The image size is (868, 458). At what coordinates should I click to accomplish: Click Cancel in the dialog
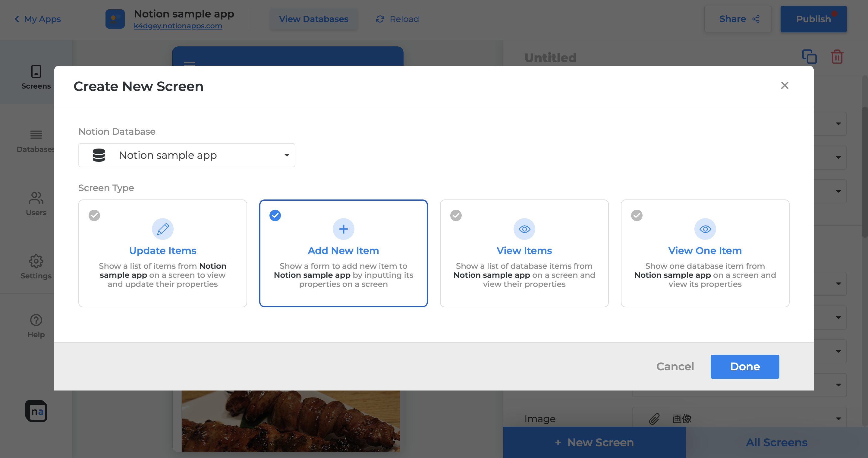click(x=675, y=366)
